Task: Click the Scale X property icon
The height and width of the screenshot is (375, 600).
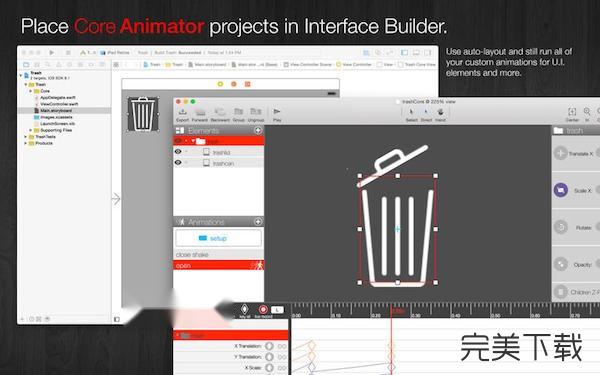Action: click(x=561, y=190)
